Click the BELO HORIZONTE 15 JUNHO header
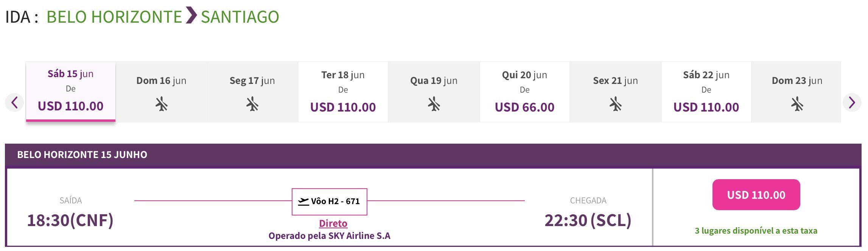Viewport: 868px width, 251px height. coord(82,155)
